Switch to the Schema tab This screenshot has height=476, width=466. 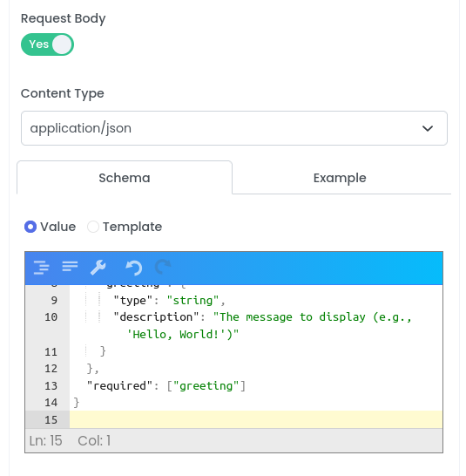click(x=125, y=178)
